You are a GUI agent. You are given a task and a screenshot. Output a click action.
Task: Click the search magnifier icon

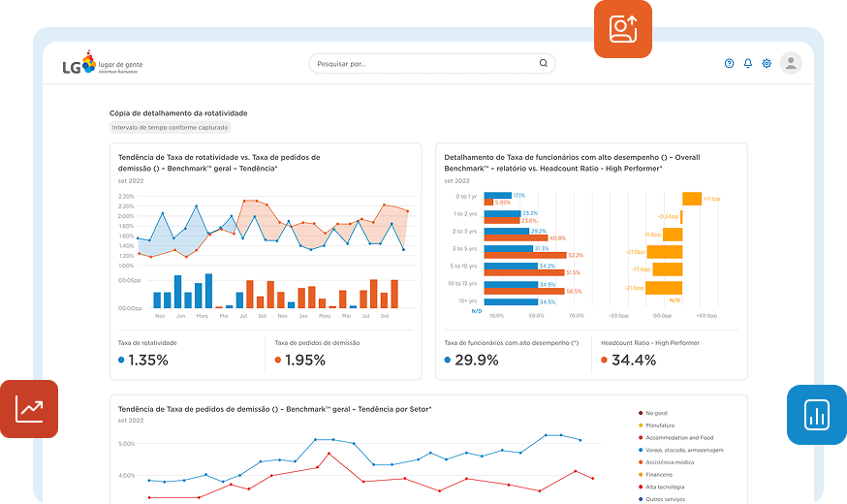click(x=543, y=64)
